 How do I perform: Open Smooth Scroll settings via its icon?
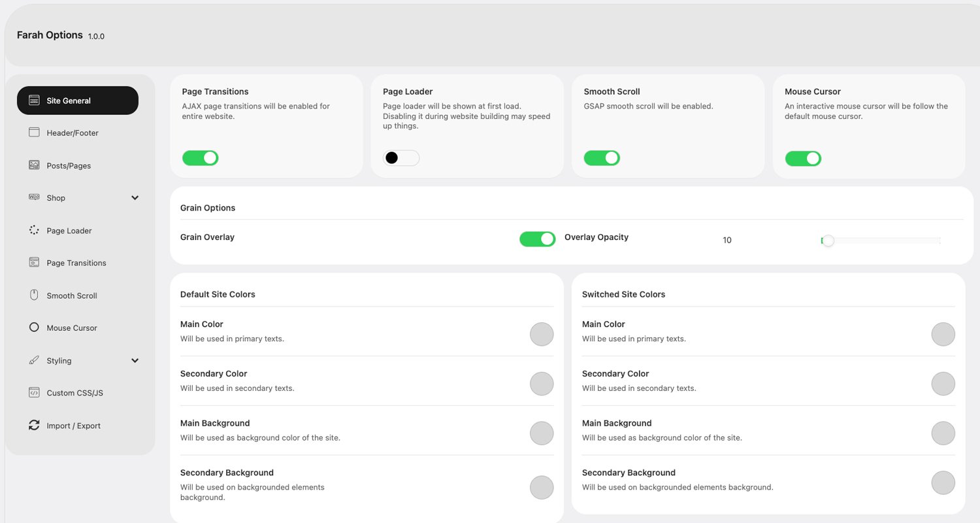[x=34, y=295]
